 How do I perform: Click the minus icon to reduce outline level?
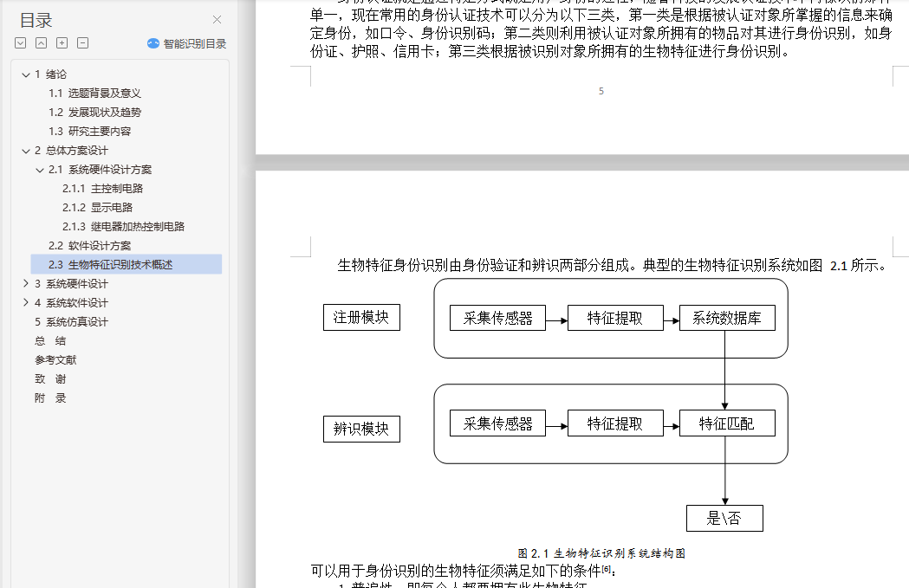(83, 43)
